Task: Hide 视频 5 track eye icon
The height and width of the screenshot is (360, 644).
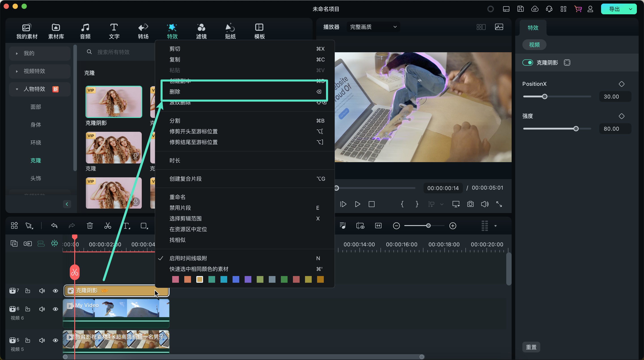Action: (x=55, y=340)
